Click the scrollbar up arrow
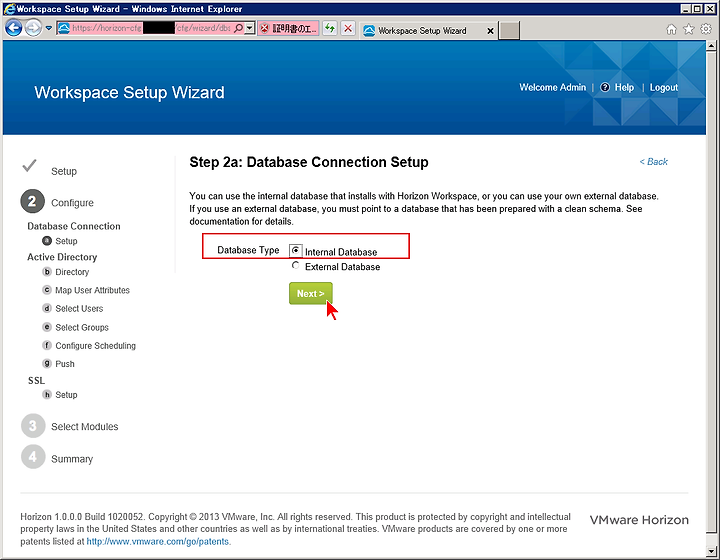720x560 pixels. (x=711, y=45)
